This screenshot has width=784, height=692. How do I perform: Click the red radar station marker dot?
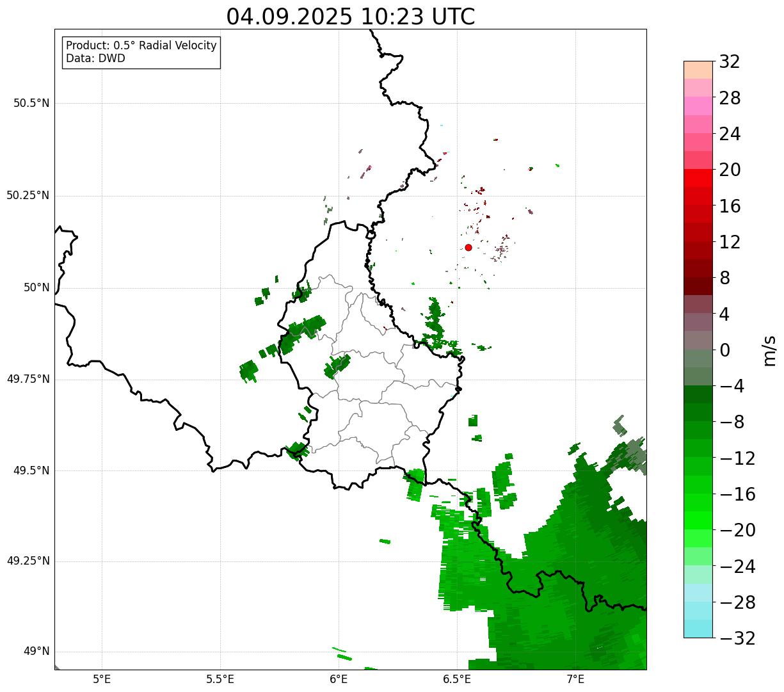[x=468, y=247]
